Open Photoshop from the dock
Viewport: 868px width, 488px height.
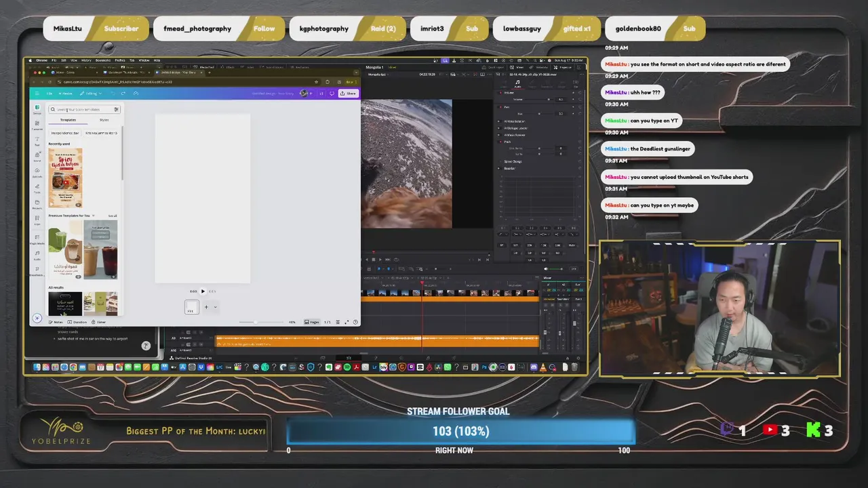tap(484, 367)
